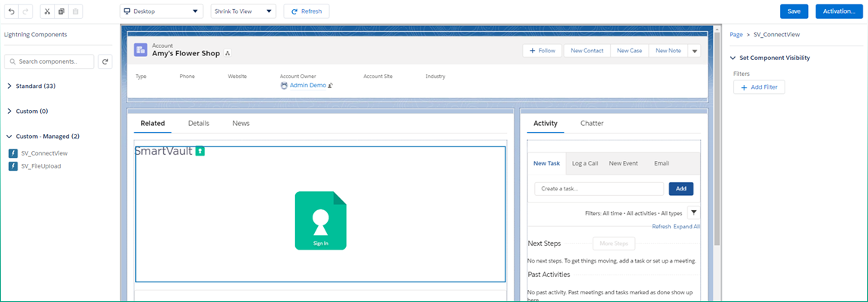Image resolution: width=868 pixels, height=302 pixels.
Task: Expand the Custom (0) section
Action: click(27, 112)
